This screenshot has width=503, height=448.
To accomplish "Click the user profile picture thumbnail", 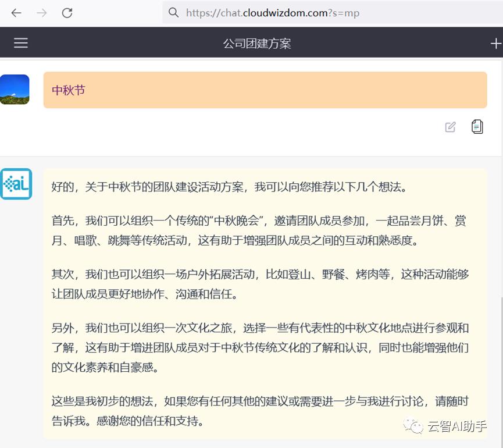I will 15,89.
